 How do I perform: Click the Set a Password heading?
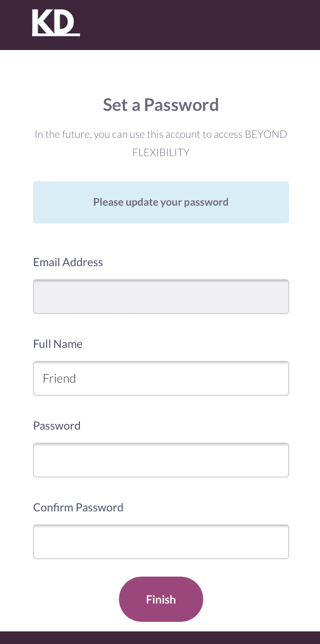(x=161, y=105)
